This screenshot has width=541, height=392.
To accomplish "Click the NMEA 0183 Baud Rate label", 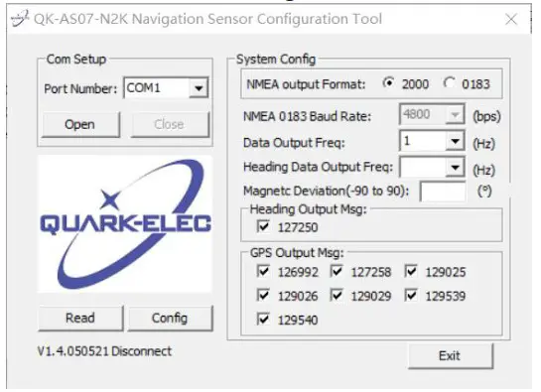I will click(307, 116).
